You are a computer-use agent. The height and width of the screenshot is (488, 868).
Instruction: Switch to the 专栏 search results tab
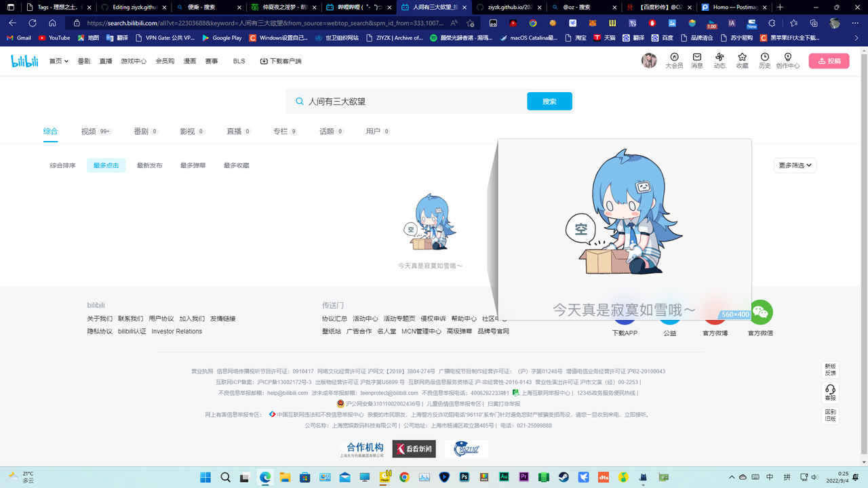tap(280, 131)
